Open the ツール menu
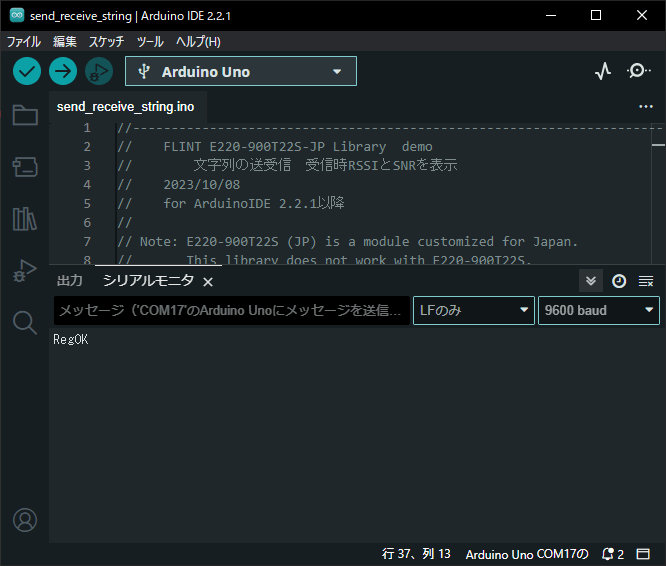Image resolution: width=666 pixels, height=566 pixels. pos(150,42)
